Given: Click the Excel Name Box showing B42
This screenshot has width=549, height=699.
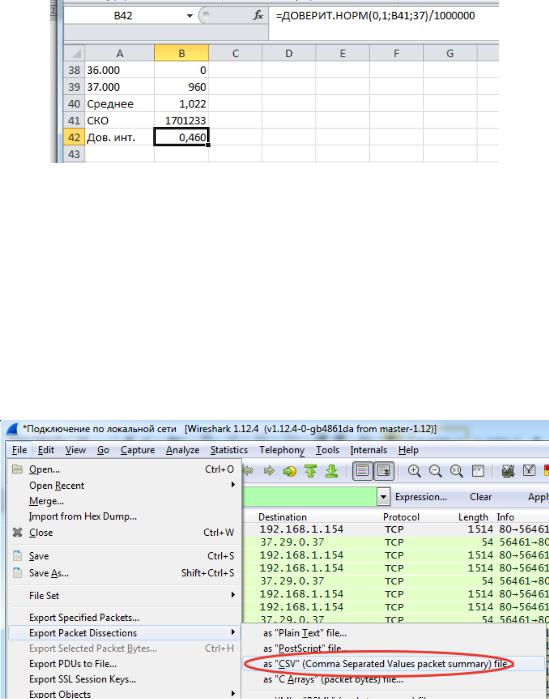Looking at the screenshot, I should point(123,16).
